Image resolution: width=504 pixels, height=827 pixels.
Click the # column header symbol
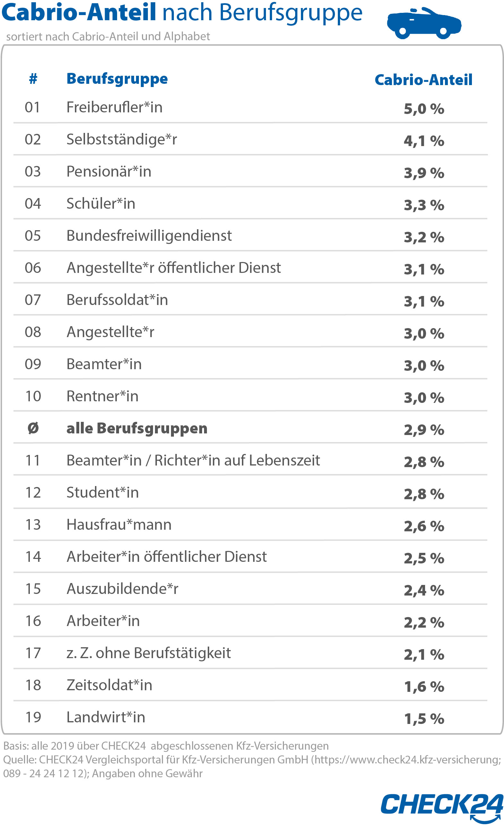pos(33,79)
